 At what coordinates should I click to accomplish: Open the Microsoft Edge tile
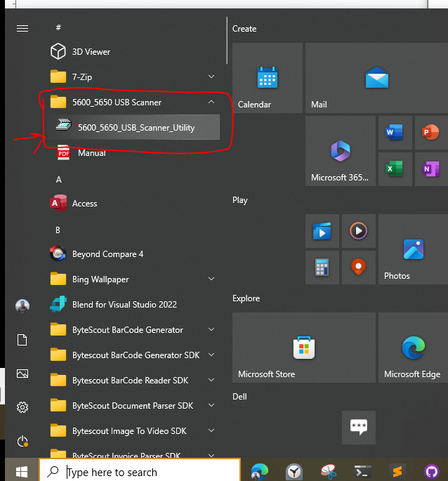click(x=413, y=348)
